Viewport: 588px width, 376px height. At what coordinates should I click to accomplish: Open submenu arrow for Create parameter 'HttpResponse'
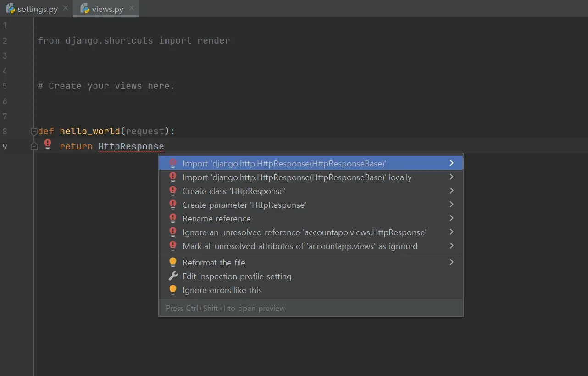pos(452,205)
